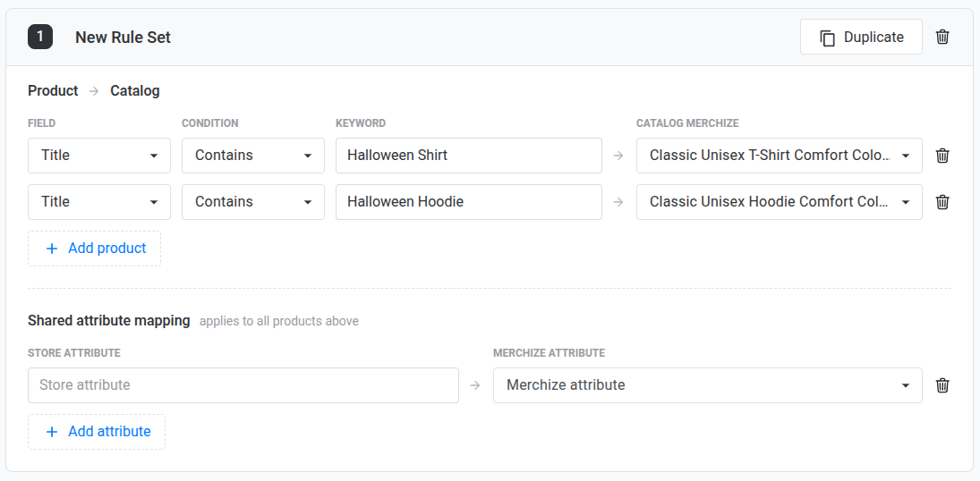
Task: Click the Store attribute input field
Action: pyautogui.click(x=243, y=385)
